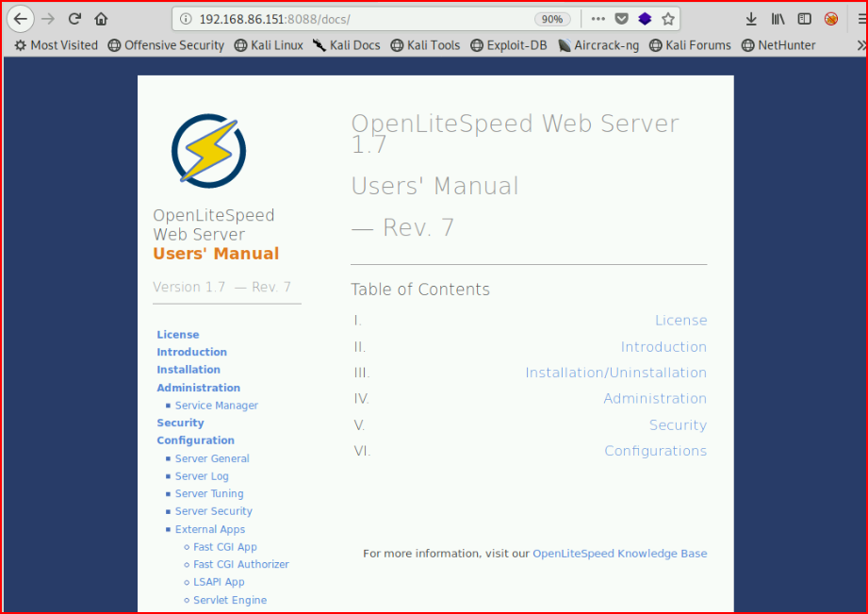This screenshot has height=614, width=868.
Task: Click the purple extension icon in address bar
Action: [x=645, y=19]
